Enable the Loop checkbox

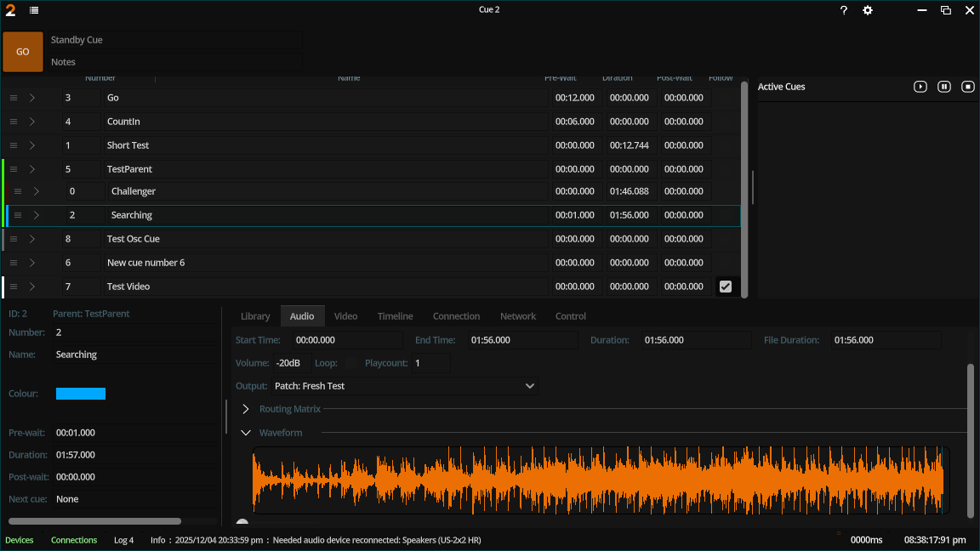point(350,363)
